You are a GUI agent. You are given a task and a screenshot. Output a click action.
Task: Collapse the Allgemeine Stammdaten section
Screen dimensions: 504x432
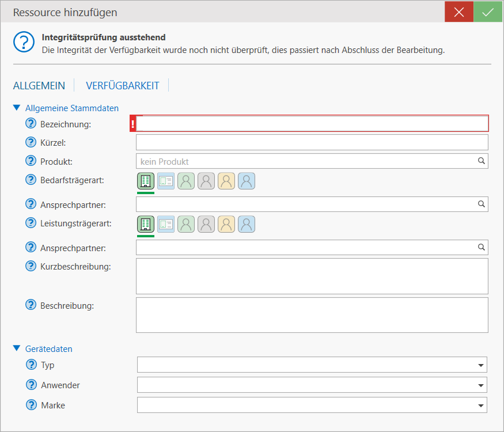coord(17,108)
